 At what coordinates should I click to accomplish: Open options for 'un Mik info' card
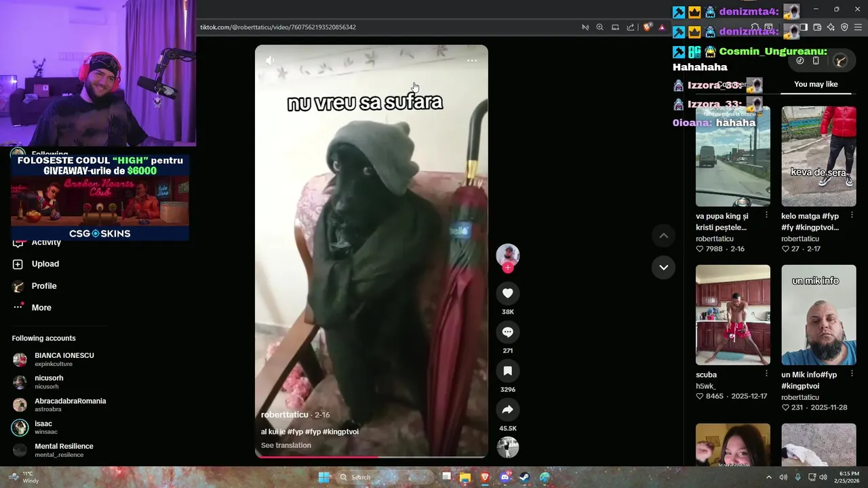tap(852, 373)
